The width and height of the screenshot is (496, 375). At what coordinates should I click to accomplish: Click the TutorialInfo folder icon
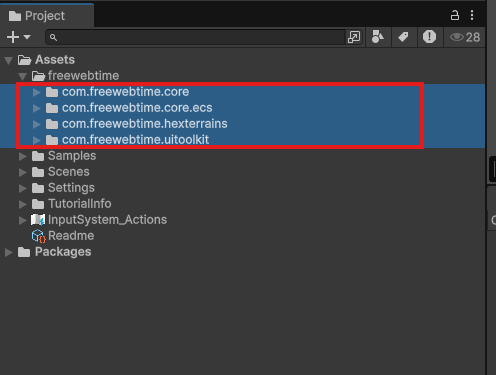point(38,204)
